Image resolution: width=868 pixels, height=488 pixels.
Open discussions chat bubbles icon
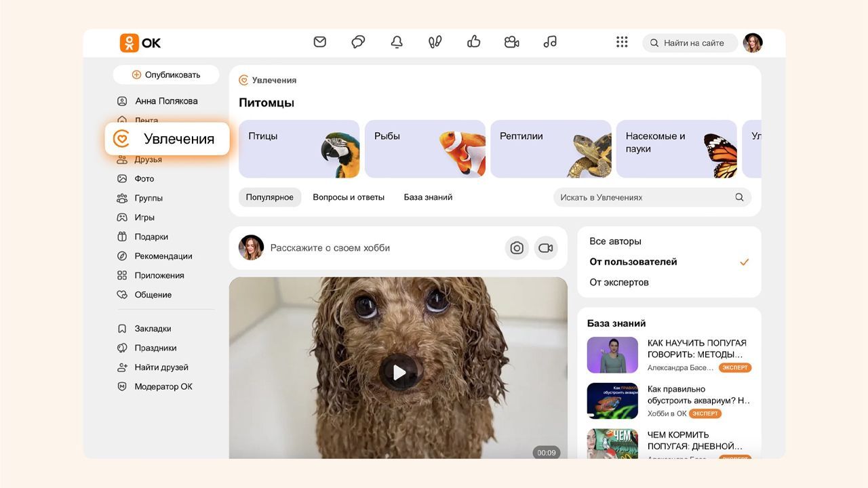click(358, 42)
